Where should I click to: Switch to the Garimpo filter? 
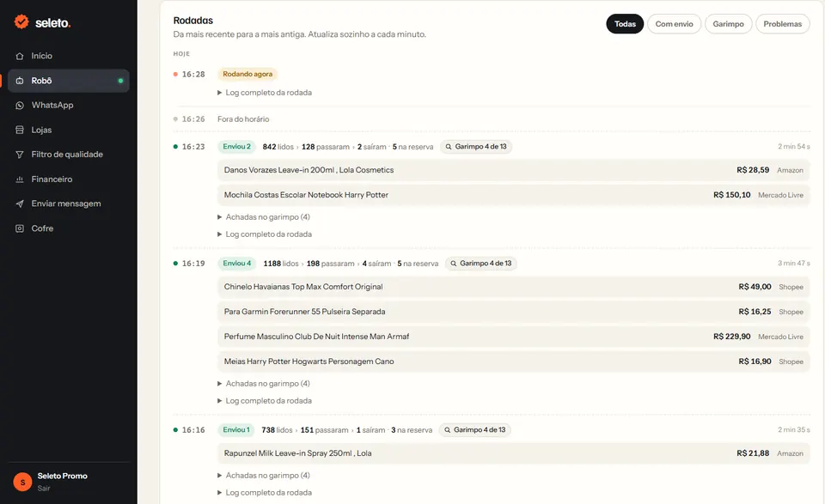728,24
